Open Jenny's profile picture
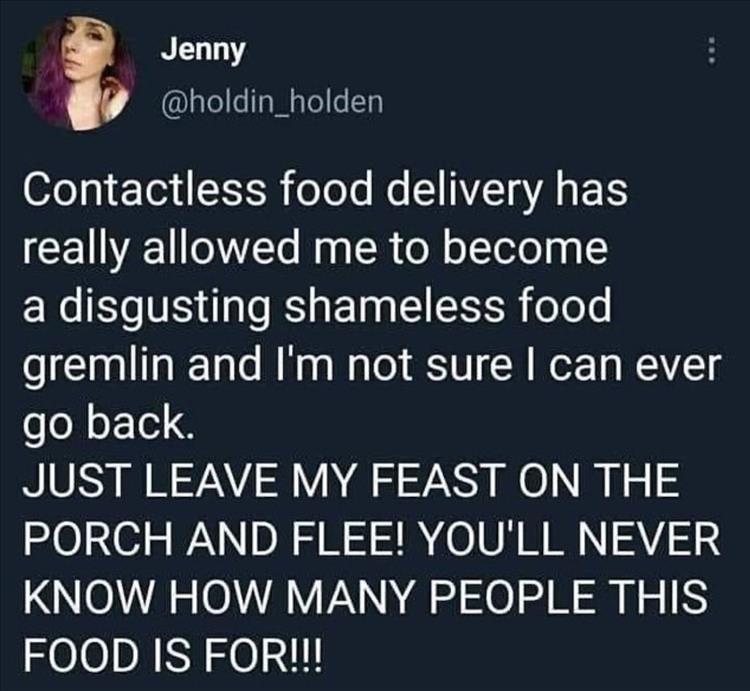The image size is (750, 691). [78, 72]
